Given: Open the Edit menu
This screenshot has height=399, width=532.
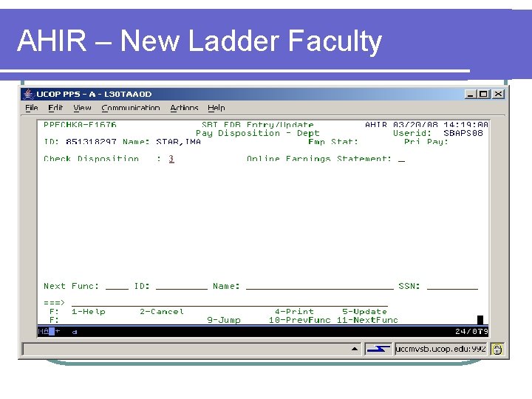Looking at the screenshot, I should [55, 108].
